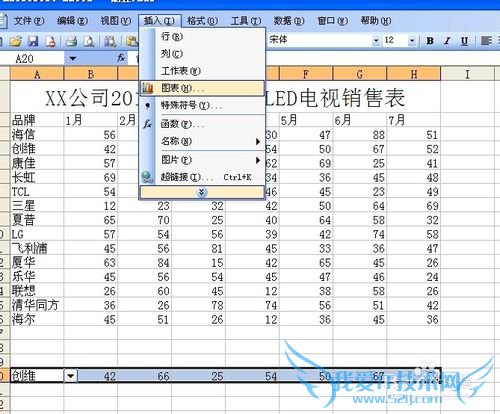Screen dimensions: 500x414
Task: Choose 图表 to insert a chart
Action: click(202, 88)
